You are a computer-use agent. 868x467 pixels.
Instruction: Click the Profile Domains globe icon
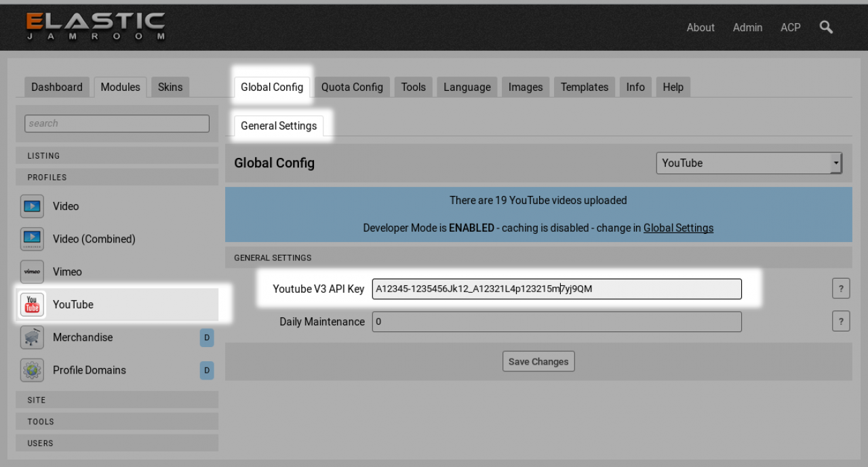[32, 370]
